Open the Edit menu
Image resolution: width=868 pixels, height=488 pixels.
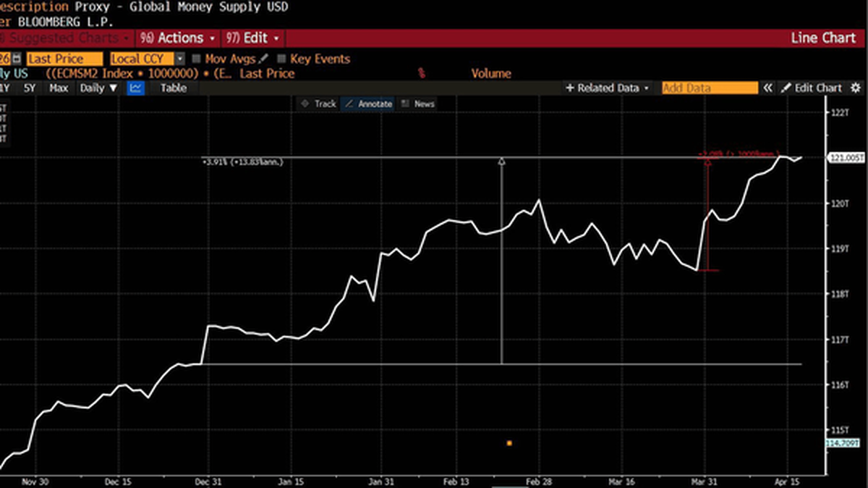click(x=253, y=38)
